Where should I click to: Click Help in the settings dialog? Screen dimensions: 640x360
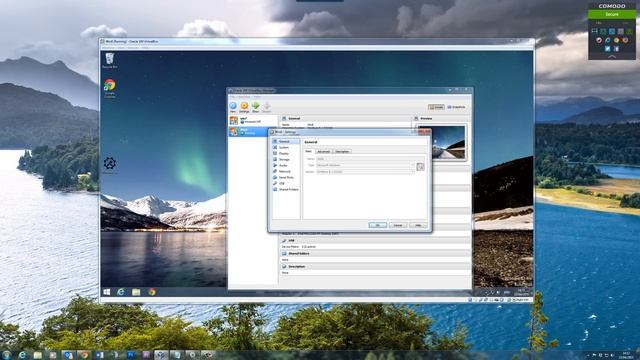[x=418, y=225]
